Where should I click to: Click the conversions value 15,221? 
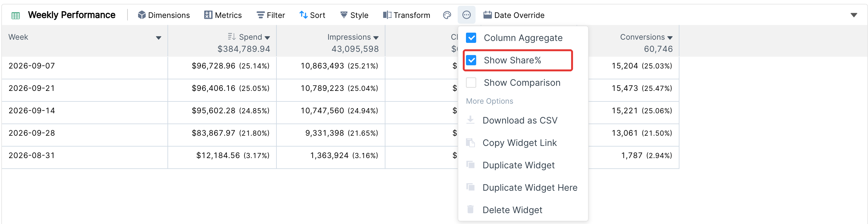625,111
